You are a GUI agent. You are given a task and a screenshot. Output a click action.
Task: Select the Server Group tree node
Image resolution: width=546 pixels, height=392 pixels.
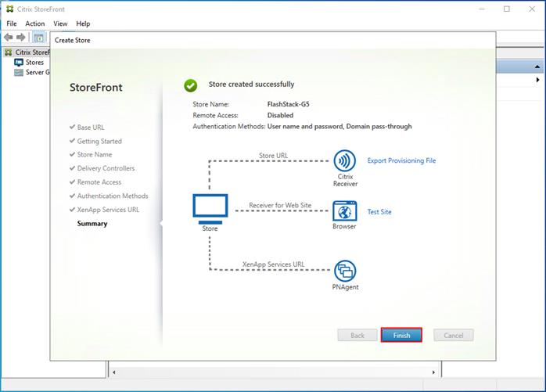click(x=38, y=72)
